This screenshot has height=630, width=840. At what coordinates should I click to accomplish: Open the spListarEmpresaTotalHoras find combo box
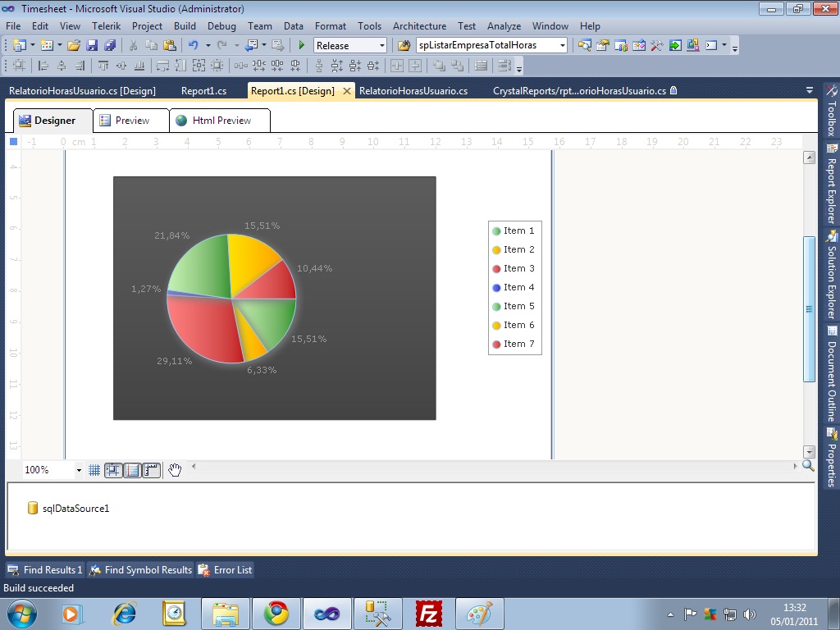tap(562, 46)
